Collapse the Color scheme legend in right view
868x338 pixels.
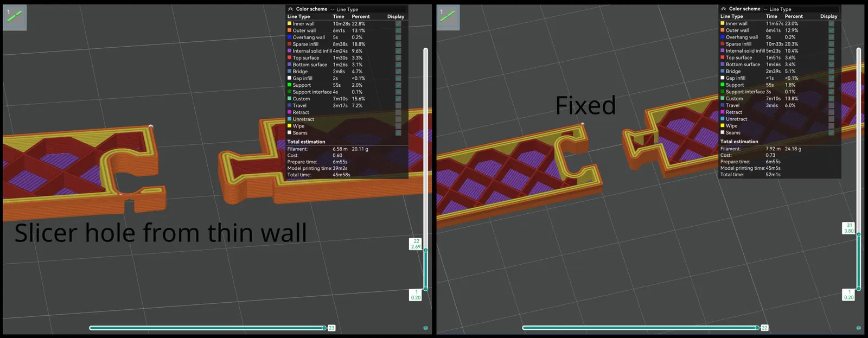(723, 9)
